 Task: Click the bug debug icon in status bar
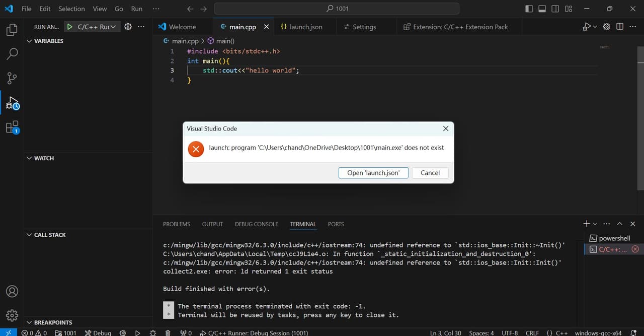(153, 332)
